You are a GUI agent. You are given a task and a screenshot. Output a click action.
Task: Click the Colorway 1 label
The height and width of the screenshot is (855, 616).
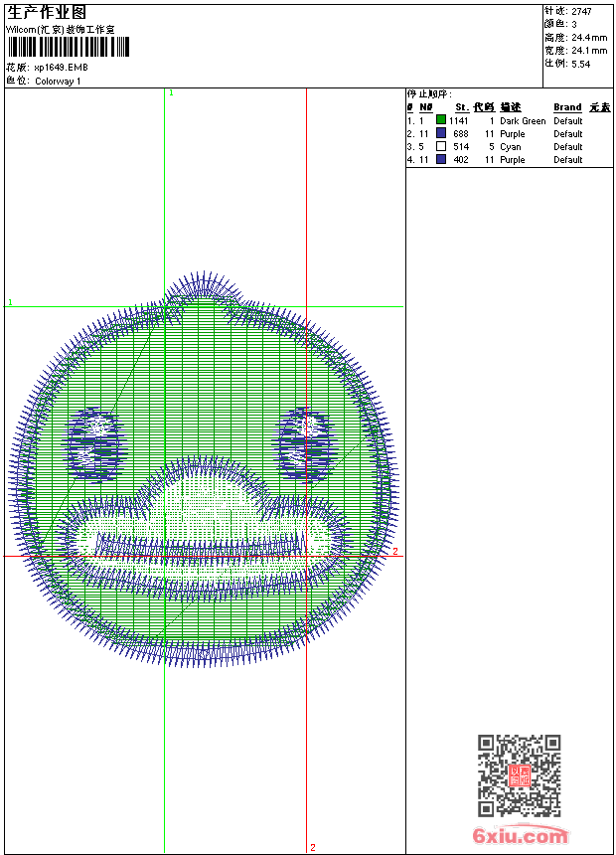(58, 82)
